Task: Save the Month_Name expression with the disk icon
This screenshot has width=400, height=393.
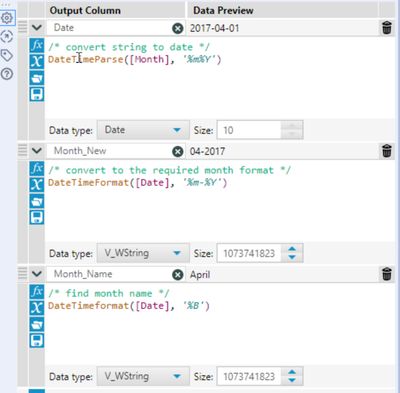Action: pos(37,341)
